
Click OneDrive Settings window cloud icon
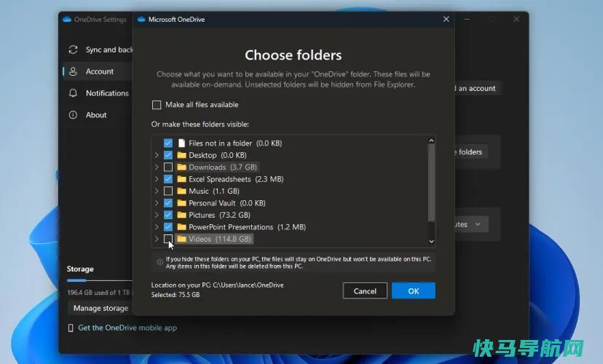[67, 19]
